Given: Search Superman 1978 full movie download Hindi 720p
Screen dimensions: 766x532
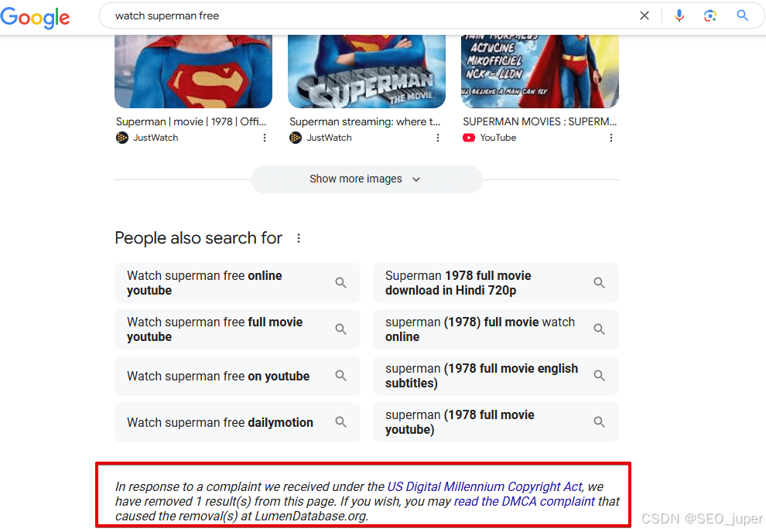Looking at the screenshot, I should (496, 283).
